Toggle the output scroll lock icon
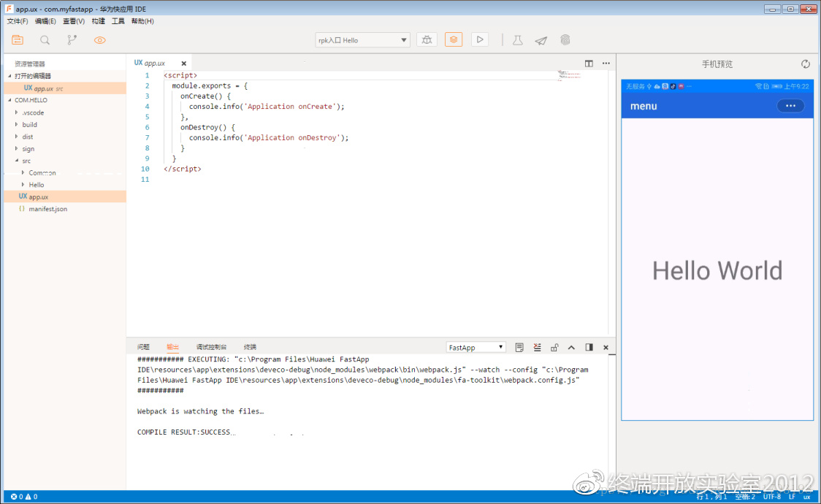The width and height of the screenshot is (821, 504). (x=554, y=348)
